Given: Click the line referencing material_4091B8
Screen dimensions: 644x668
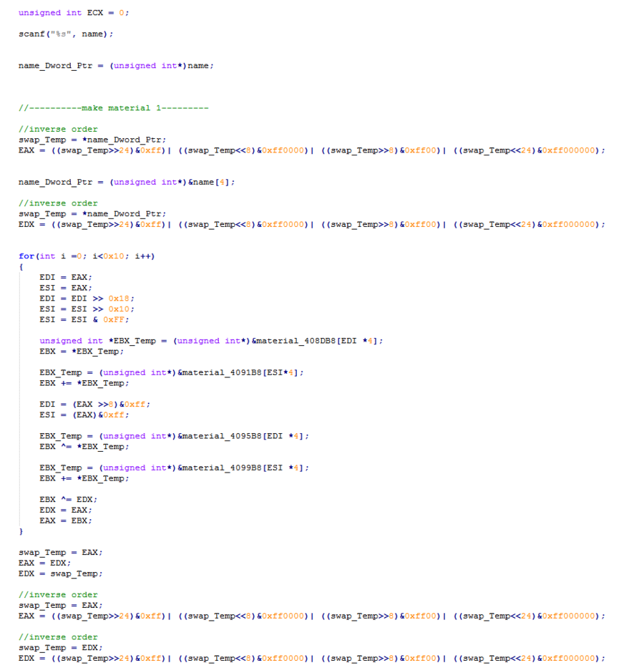Looking at the screenshot, I should [x=172, y=372].
